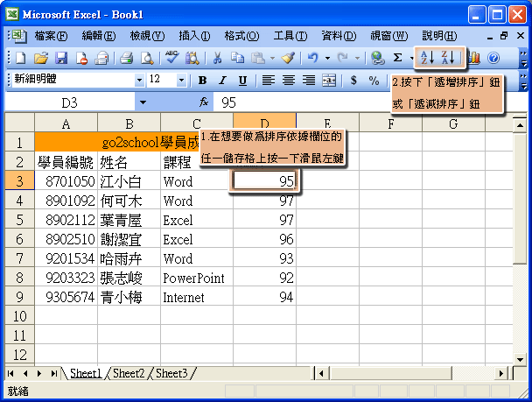Screen dimensions: 532x402
Task: Click the AutoSum sigma icon
Action: [x=397, y=58]
